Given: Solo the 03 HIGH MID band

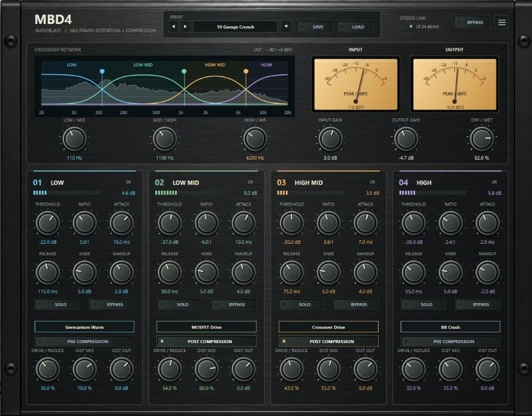Looking at the screenshot, I should [302, 305].
